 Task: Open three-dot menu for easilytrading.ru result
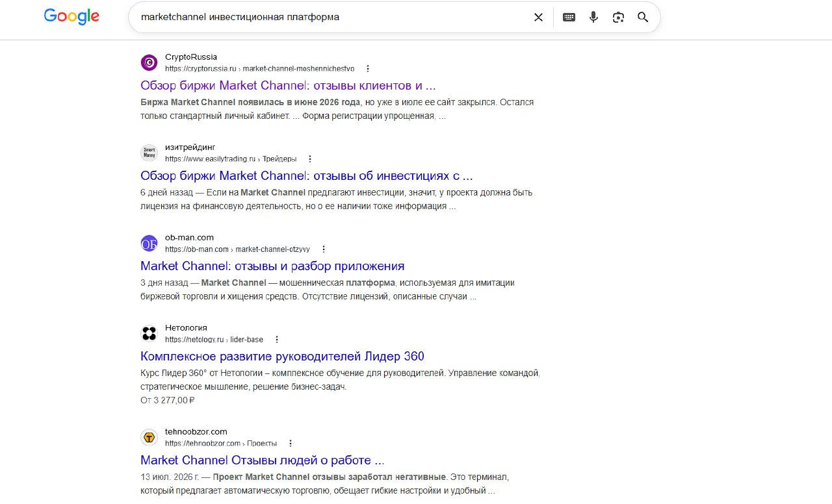tap(310, 158)
